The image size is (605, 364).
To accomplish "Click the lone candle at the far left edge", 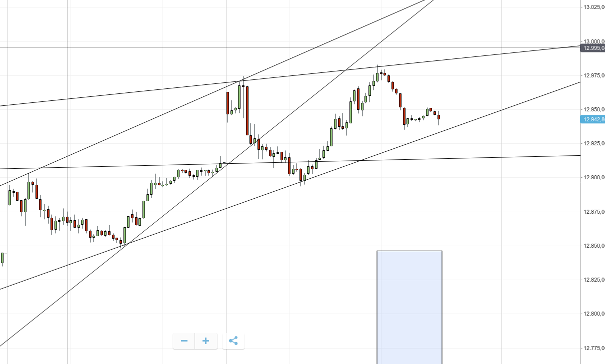I will [x=1, y=257].
